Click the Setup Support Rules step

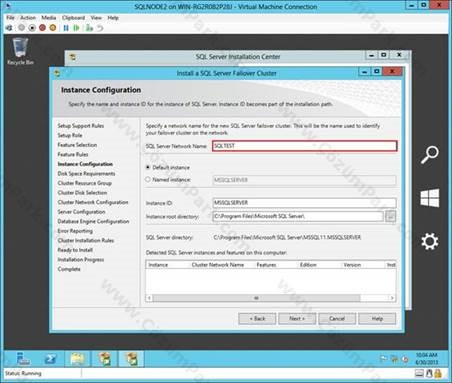tap(81, 126)
